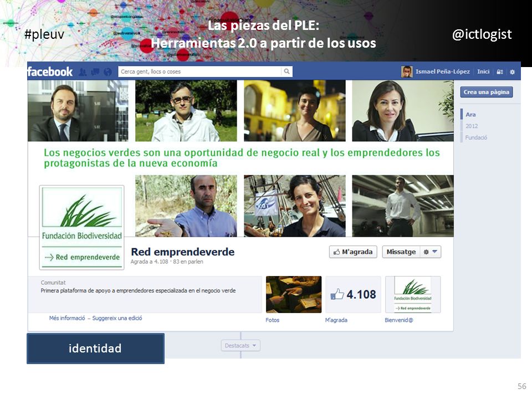Open cover photo of man in suit
Viewport: 532px width, 399px height.
point(78,111)
